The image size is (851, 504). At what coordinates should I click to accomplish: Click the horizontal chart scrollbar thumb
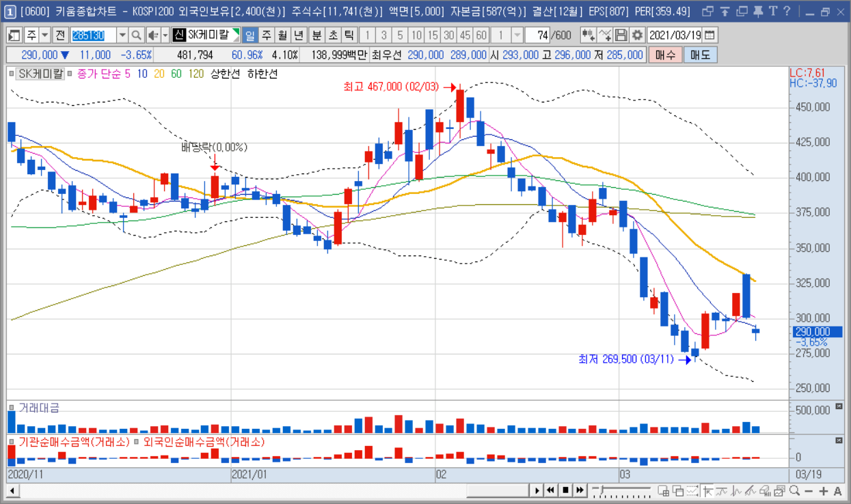[498, 490]
